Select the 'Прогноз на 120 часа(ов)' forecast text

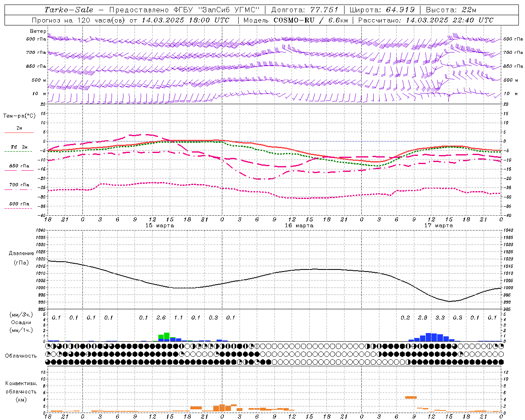pyautogui.click(x=79, y=20)
